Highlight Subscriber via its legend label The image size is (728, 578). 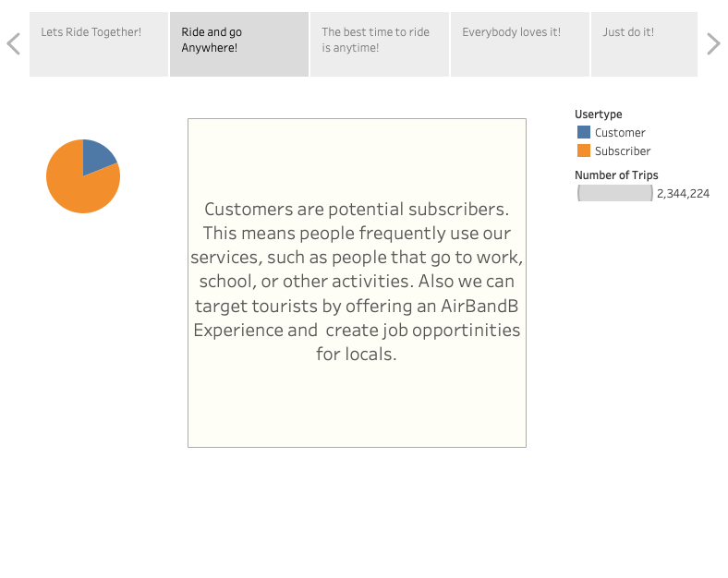coord(623,151)
